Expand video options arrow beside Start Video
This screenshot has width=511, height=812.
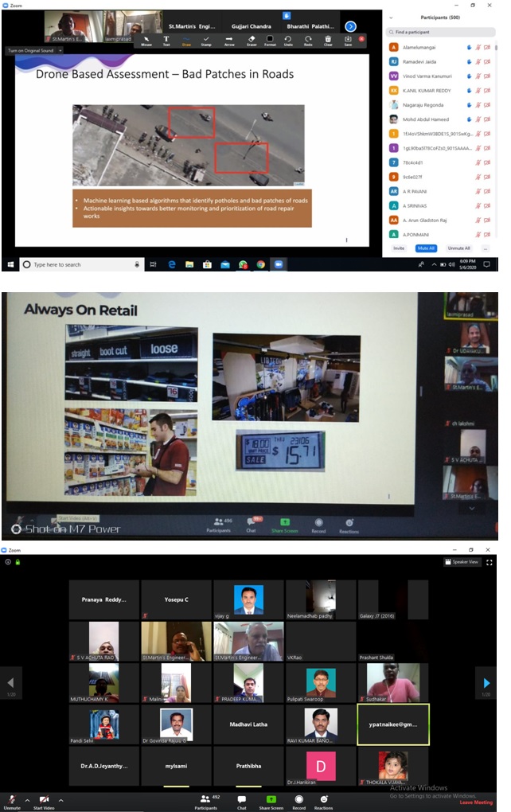60,800
